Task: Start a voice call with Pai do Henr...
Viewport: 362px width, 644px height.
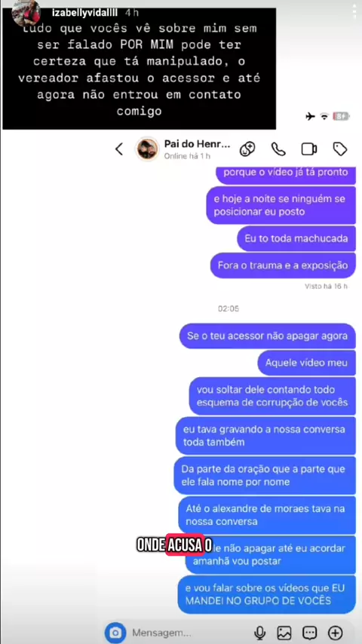Action: pos(278,149)
